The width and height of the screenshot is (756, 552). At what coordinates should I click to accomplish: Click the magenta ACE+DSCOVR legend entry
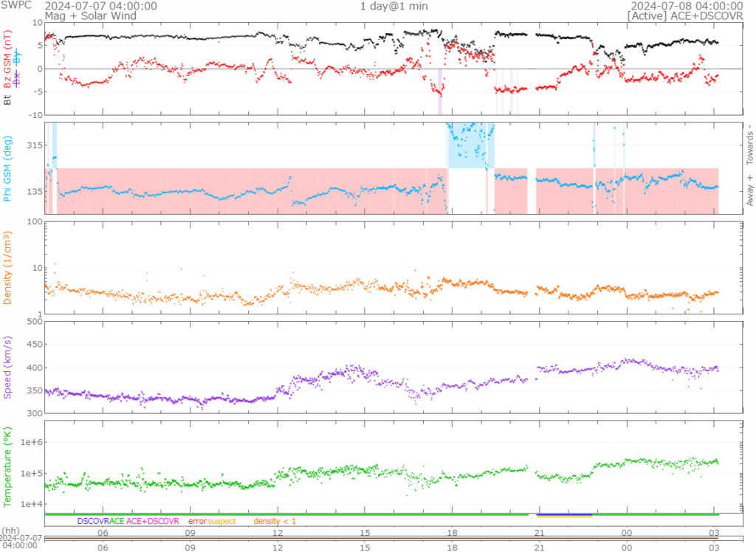click(x=153, y=521)
